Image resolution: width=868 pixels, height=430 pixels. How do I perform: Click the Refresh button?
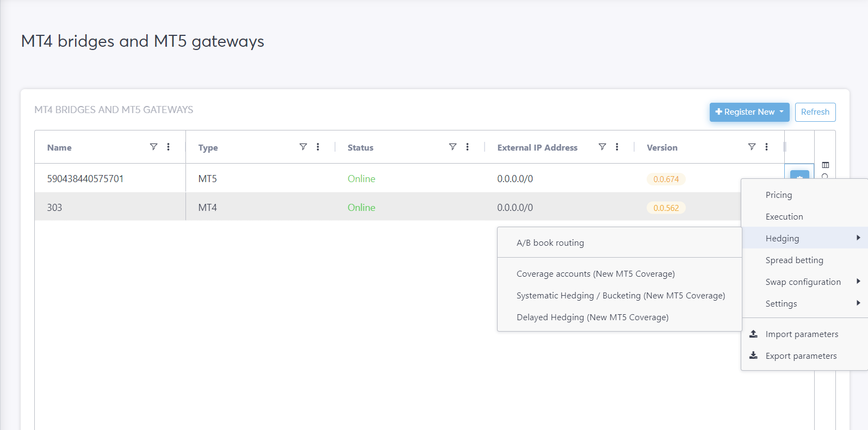(815, 112)
